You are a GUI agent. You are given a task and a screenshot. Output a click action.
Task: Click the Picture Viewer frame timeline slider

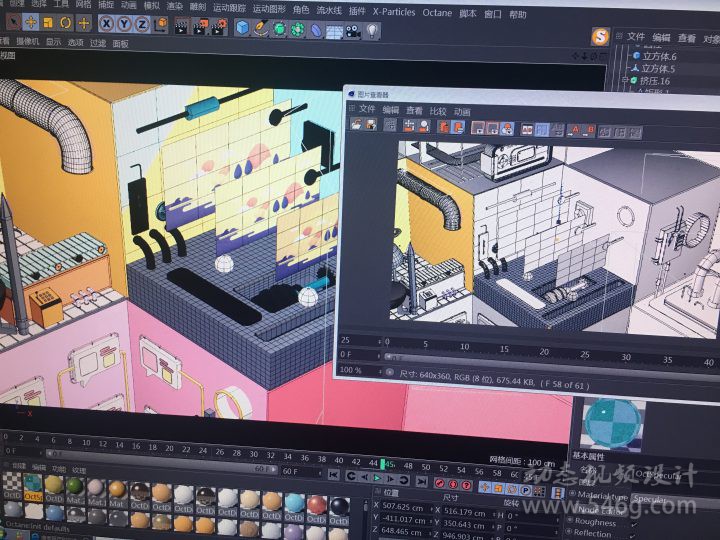pos(500,355)
